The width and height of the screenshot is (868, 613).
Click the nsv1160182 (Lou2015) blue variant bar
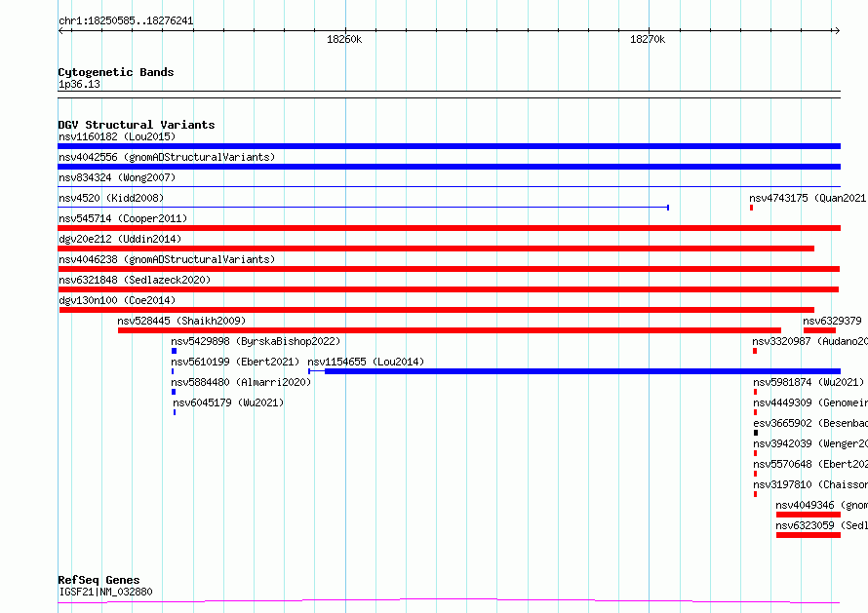tap(449, 146)
